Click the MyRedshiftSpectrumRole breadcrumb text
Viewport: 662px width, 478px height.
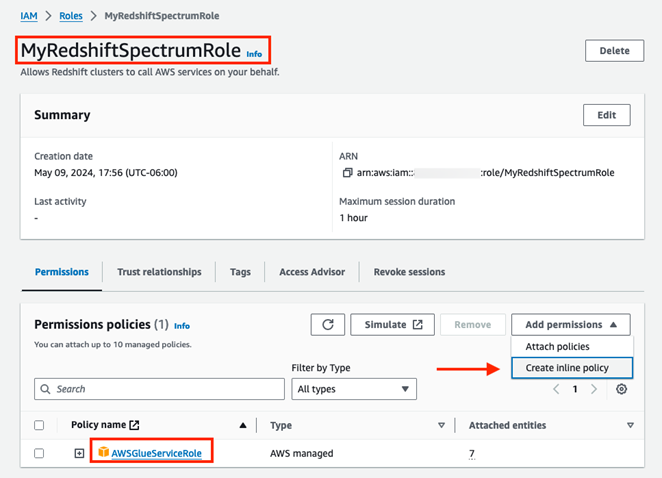coord(162,16)
